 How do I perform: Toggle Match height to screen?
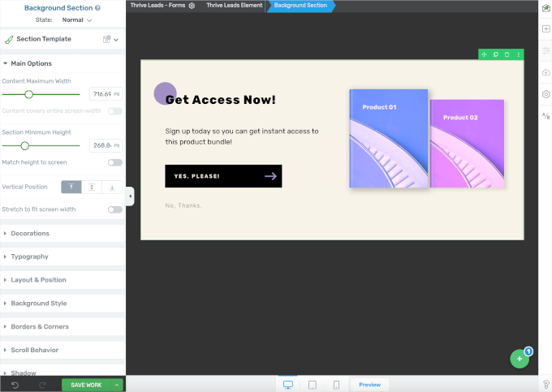(x=115, y=162)
